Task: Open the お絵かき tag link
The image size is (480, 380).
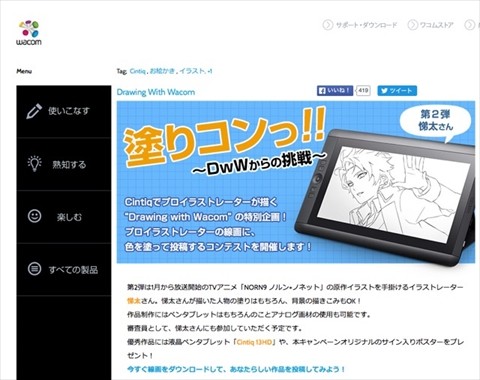Action: (x=162, y=71)
